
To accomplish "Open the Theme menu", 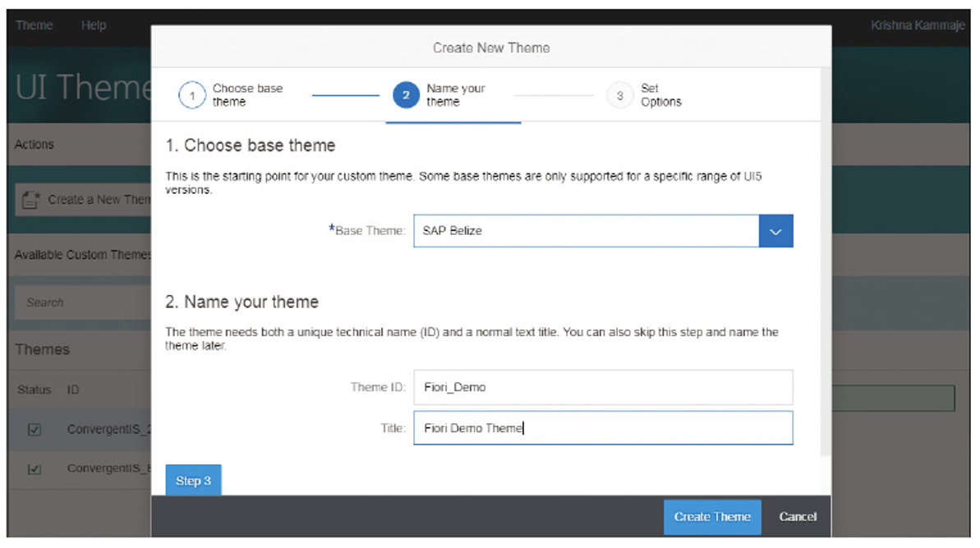I will click(x=34, y=25).
